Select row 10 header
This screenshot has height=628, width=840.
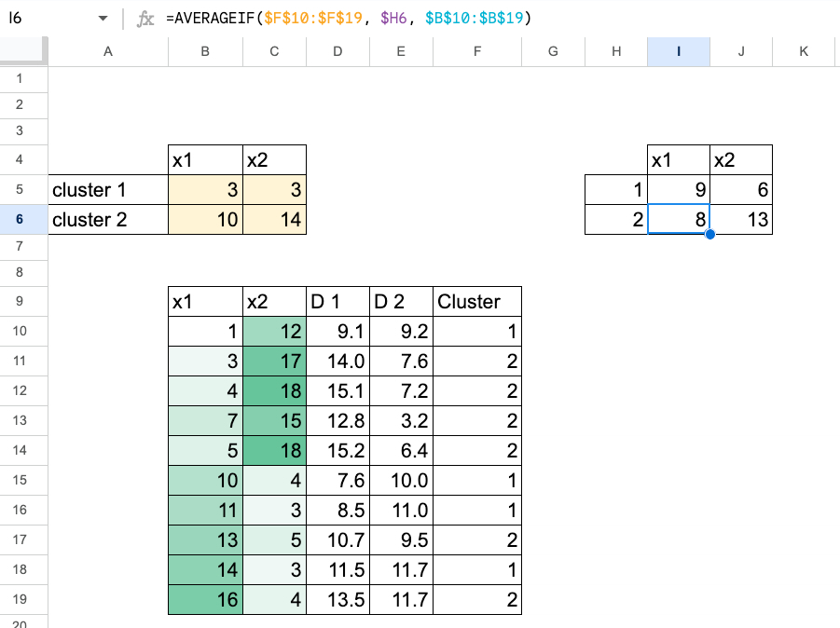[x=20, y=332]
